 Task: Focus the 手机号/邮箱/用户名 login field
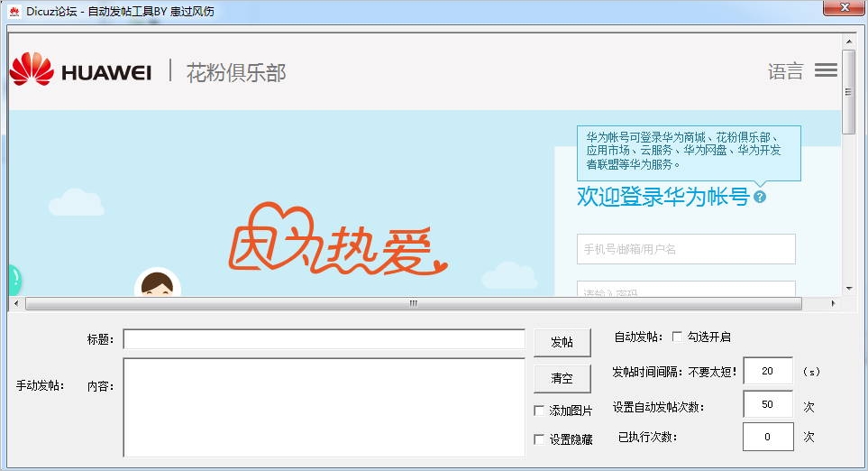[x=686, y=249]
